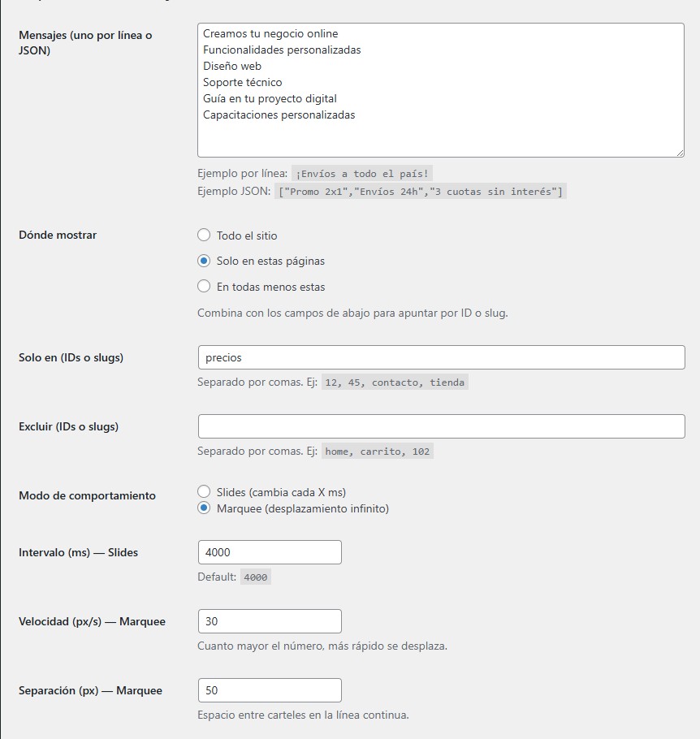Click the Intervalo (ms) field showing 4000
This screenshot has width=700, height=739.
[268, 551]
